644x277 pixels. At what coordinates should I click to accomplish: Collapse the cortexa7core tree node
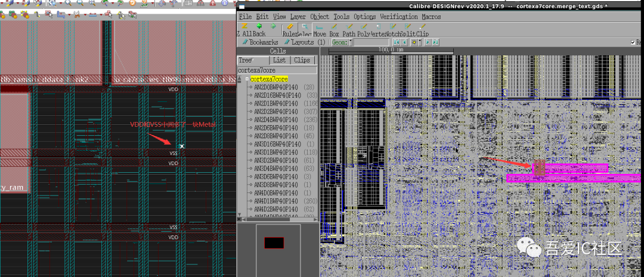coord(246,79)
